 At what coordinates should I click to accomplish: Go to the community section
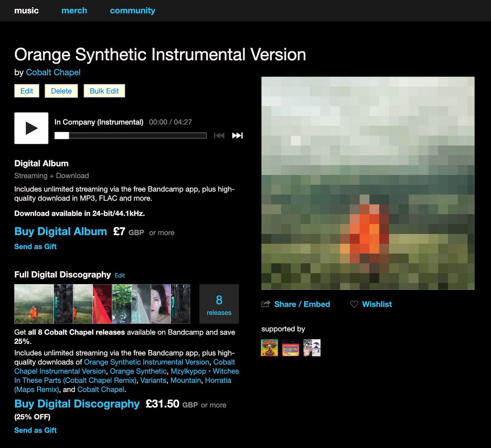click(132, 11)
